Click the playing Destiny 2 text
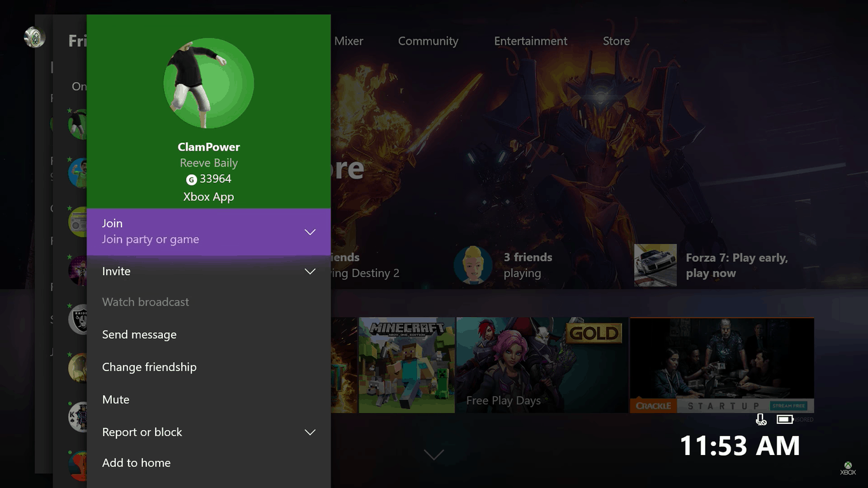Image resolution: width=868 pixels, height=488 pixels. coord(365,274)
